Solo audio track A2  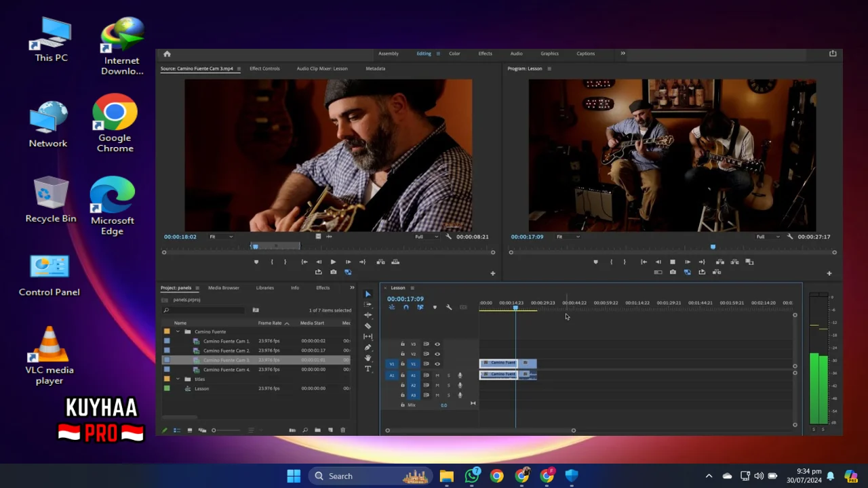pos(448,386)
